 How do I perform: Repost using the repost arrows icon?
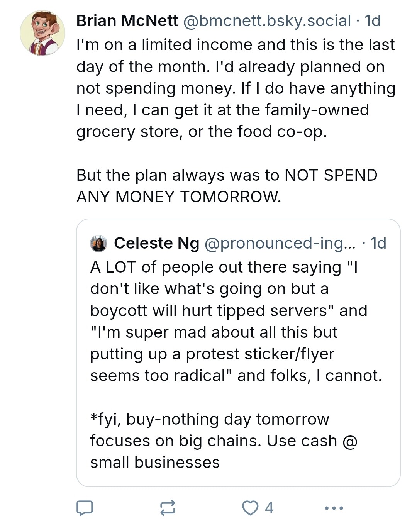[x=168, y=508]
